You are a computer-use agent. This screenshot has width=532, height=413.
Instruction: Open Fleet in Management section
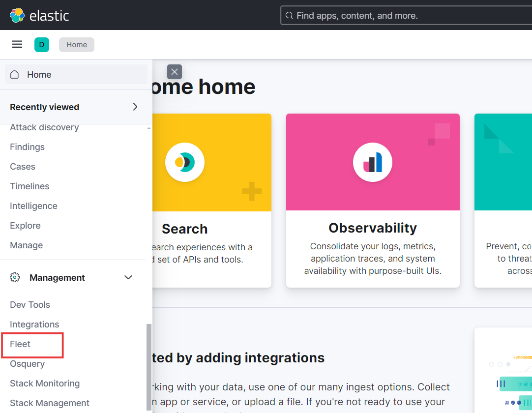[20, 344]
